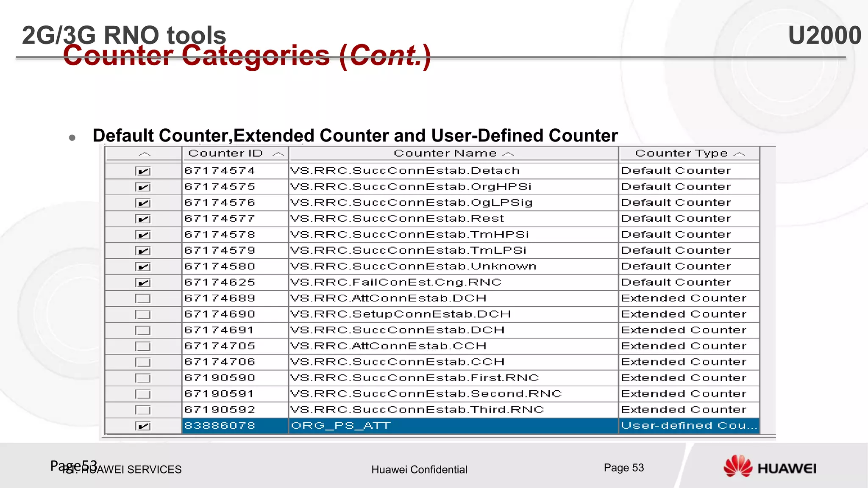Check the box for counter 67174690

pos(143,315)
